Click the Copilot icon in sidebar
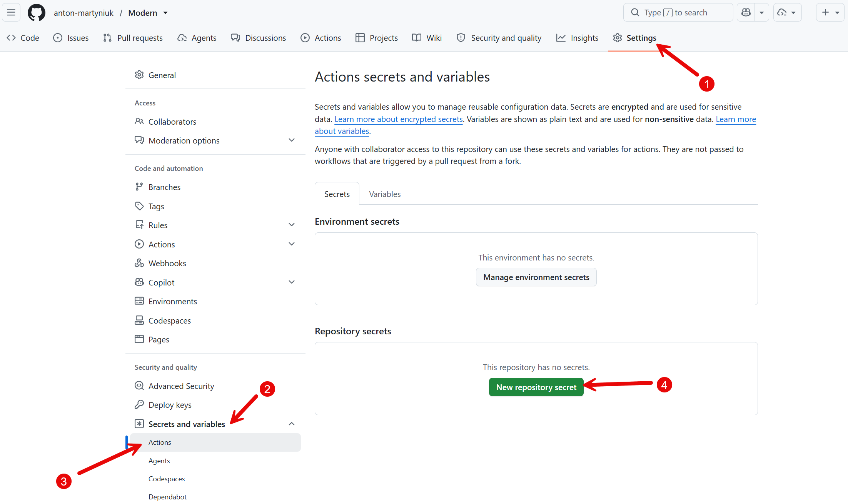Image resolution: width=848 pixels, height=504 pixels. tap(139, 282)
